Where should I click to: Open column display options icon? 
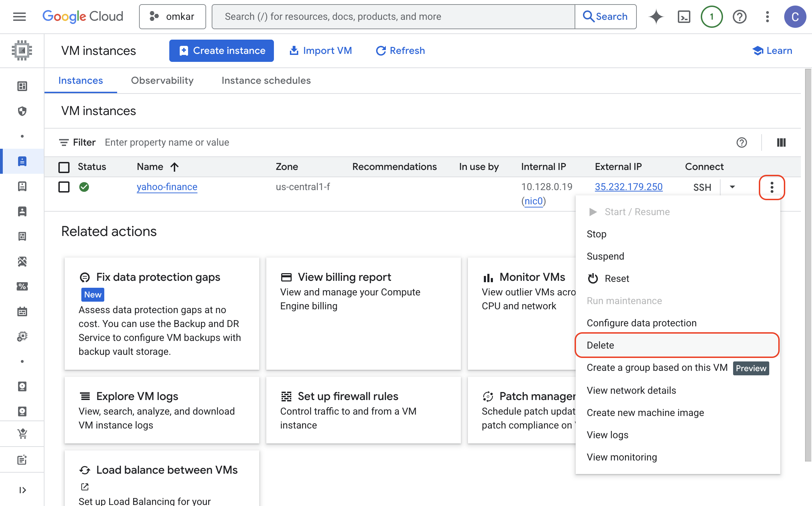pyautogui.click(x=781, y=142)
